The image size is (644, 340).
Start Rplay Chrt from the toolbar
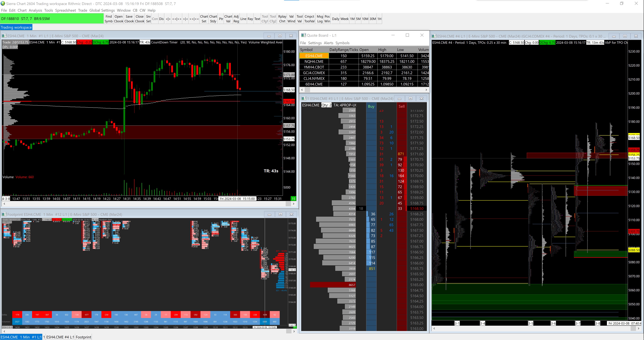click(x=282, y=19)
